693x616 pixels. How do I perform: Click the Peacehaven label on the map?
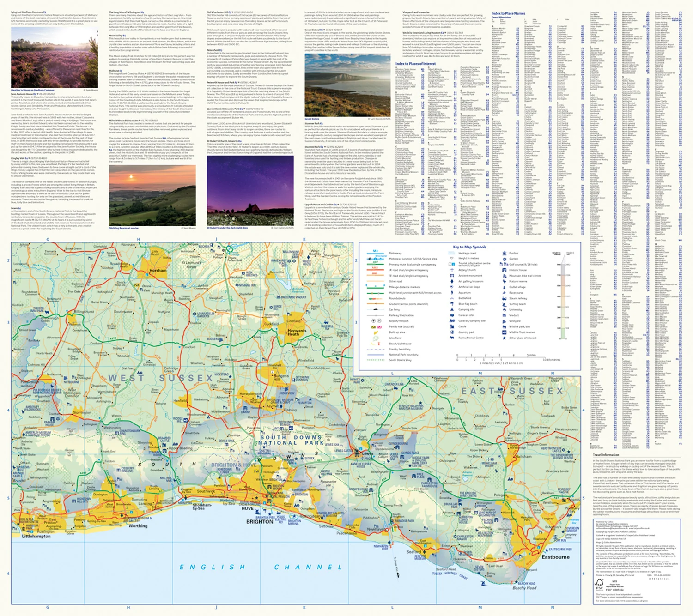pyautogui.click(x=346, y=533)
